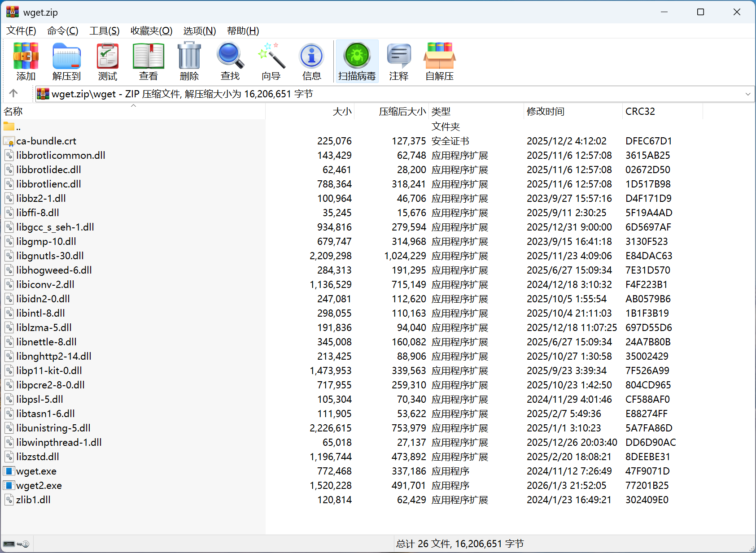756x553 pixels.
Task: Sort by Name (名称) column header
Action: tap(133, 111)
